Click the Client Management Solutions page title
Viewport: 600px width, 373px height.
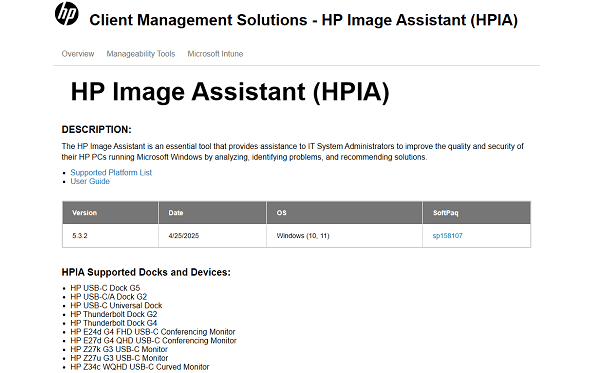(x=303, y=20)
